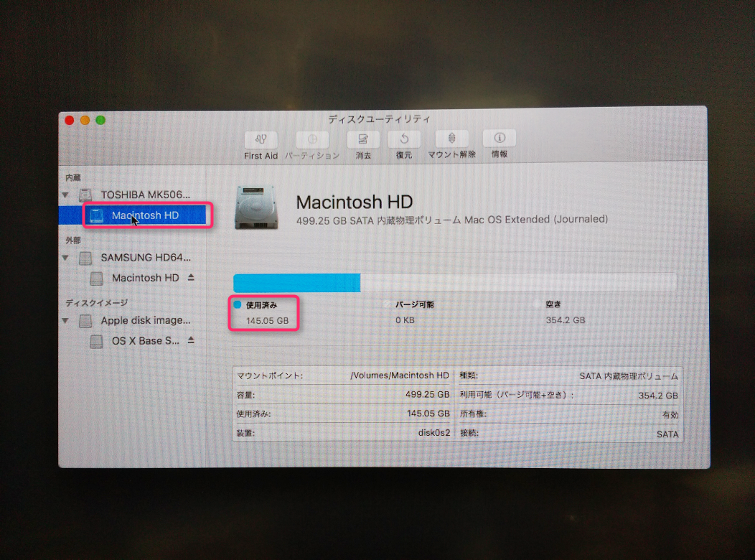The width and height of the screenshot is (755, 560).
Task: Eject the OS X Base System image
Action: tap(191, 340)
